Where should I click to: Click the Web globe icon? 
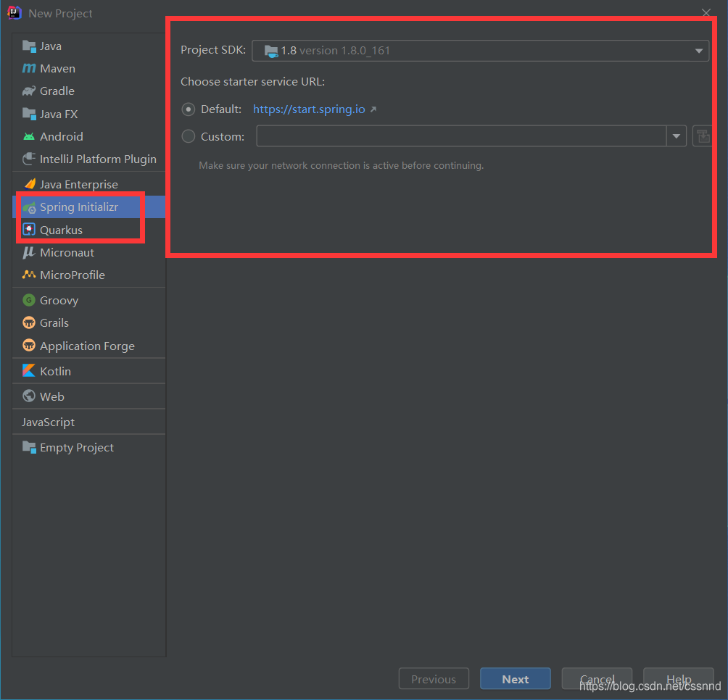(x=29, y=396)
